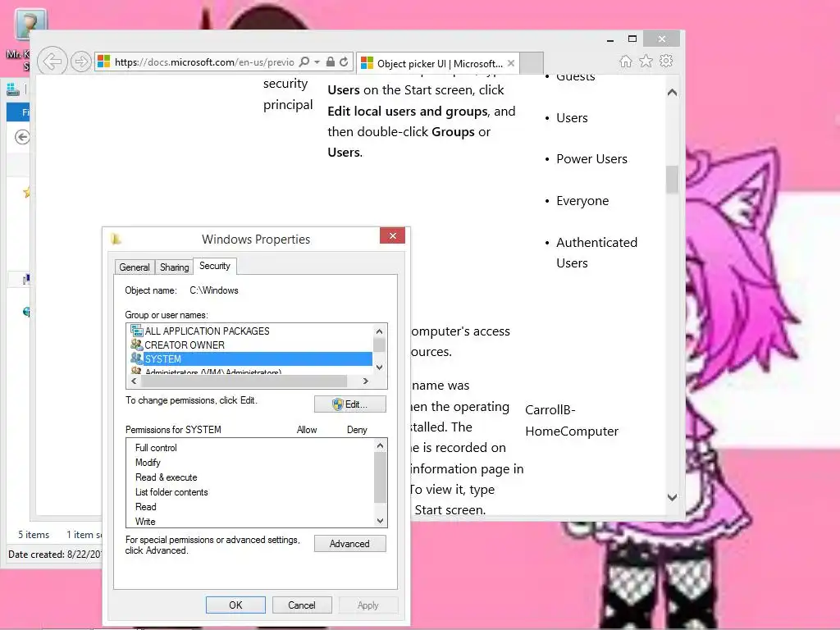Viewport: 840px width, 630px height.
Task: Click the search magnifier in address bar
Action: tap(304, 62)
